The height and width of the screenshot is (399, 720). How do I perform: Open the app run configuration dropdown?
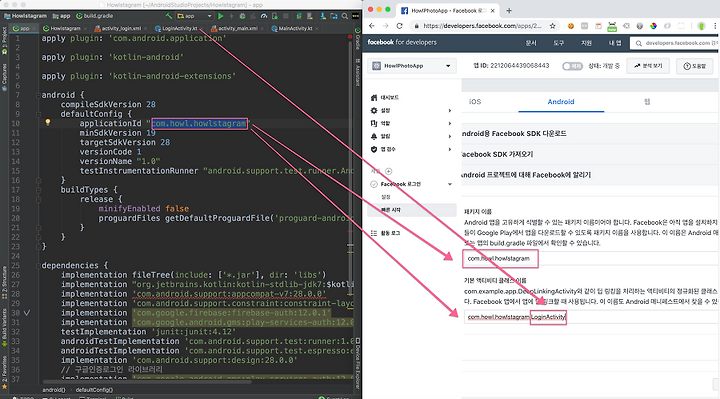coord(195,16)
